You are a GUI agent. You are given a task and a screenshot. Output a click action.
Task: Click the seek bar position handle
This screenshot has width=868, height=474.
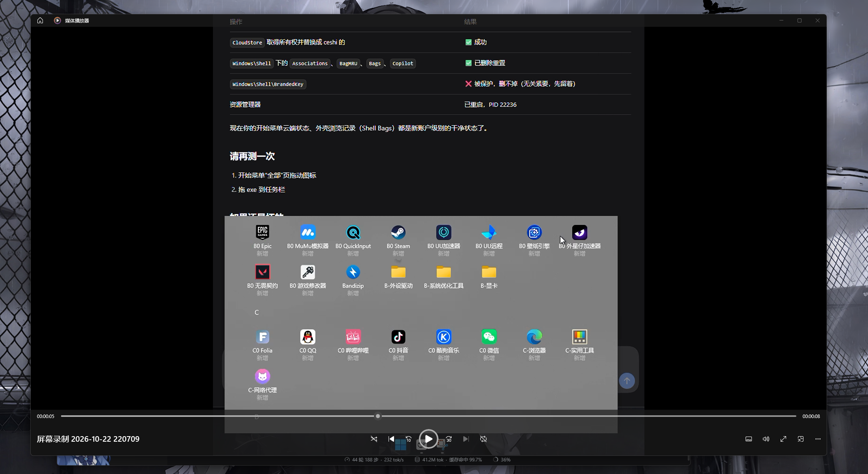pyautogui.click(x=378, y=416)
